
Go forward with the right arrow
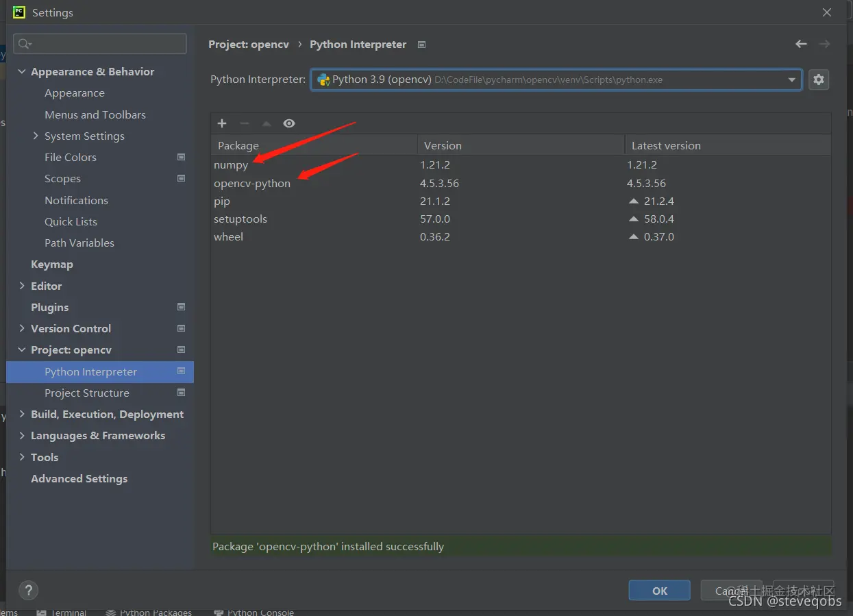pyautogui.click(x=824, y=44)
